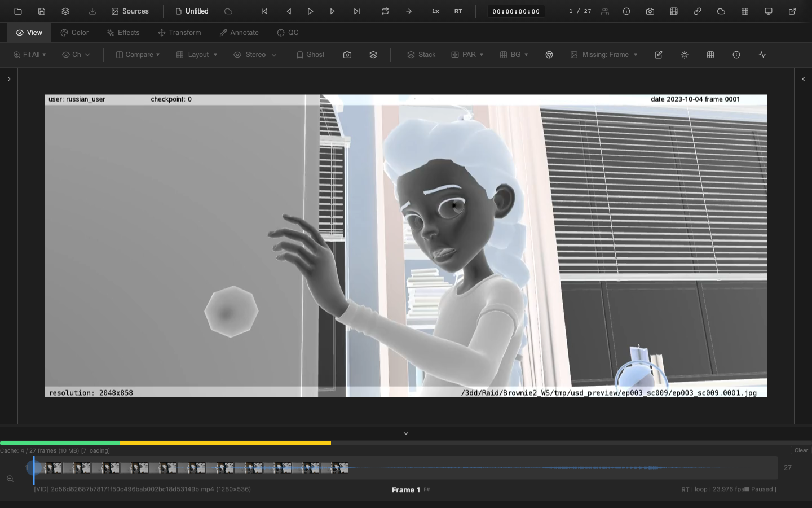The height and width of the screenshot is (508, 812).
Task: Toggle Ghost mode in the viewer toolbar
Action: coord(310,55)
